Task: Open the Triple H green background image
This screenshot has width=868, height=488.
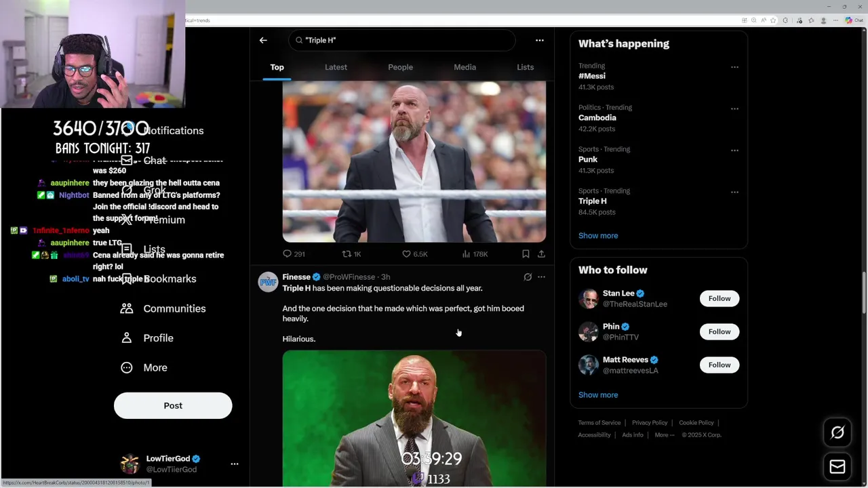Action: tap(414, 418)
